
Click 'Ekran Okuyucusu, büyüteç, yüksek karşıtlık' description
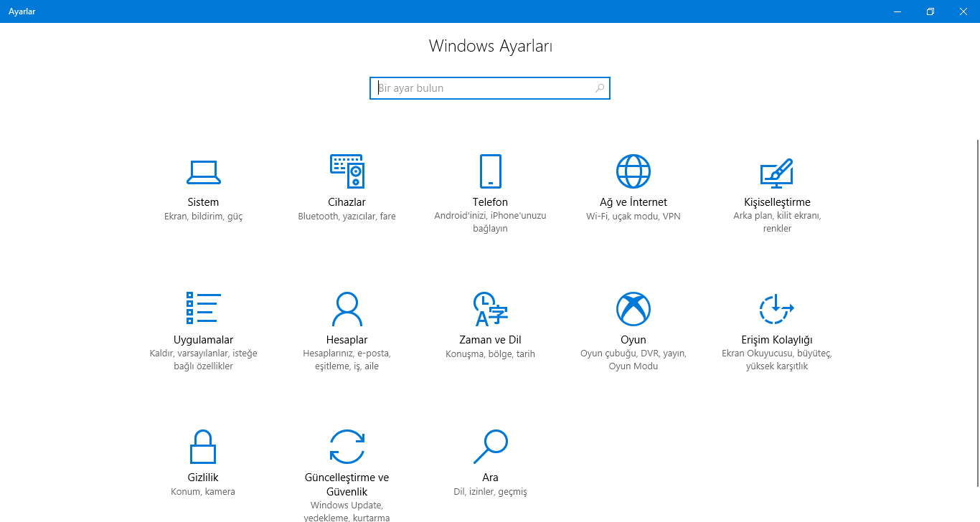click(x=777, y=360)
